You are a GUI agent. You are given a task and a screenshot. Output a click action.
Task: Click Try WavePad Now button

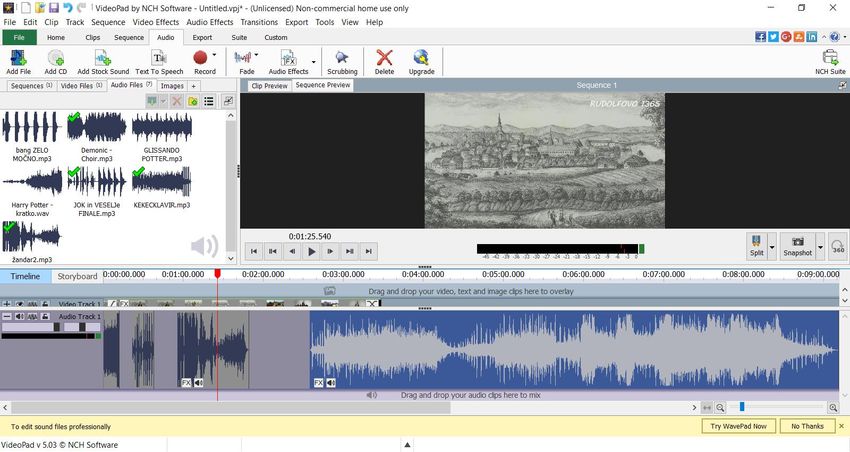738,427
